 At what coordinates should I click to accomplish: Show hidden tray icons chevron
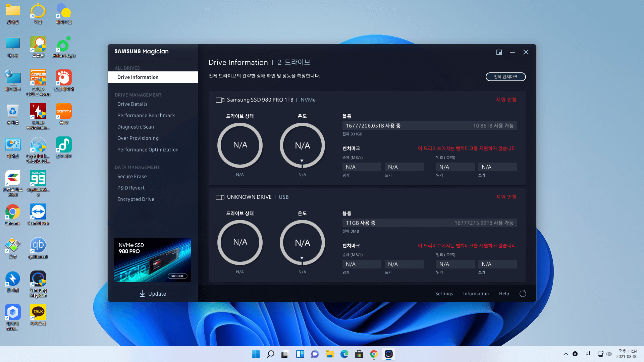(x=566, y=354)
